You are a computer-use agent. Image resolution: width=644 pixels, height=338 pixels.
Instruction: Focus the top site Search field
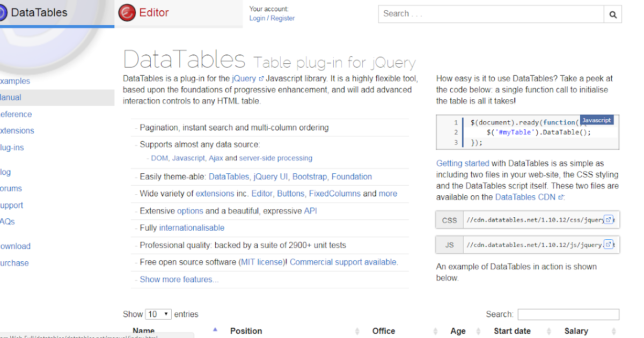(x=491, y=14)
